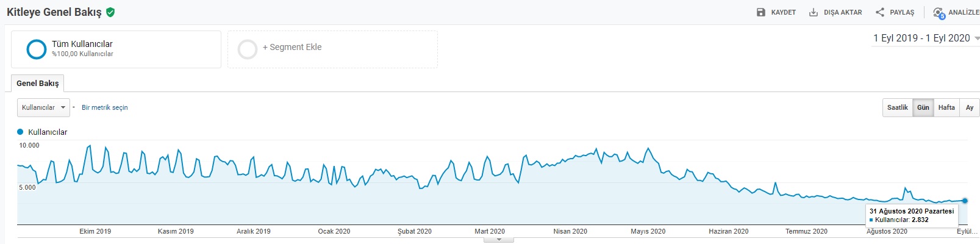Set chart granularity to Saatlik
Image resolution: width=980 pixels, height=244 pixels.
point(897,107)
